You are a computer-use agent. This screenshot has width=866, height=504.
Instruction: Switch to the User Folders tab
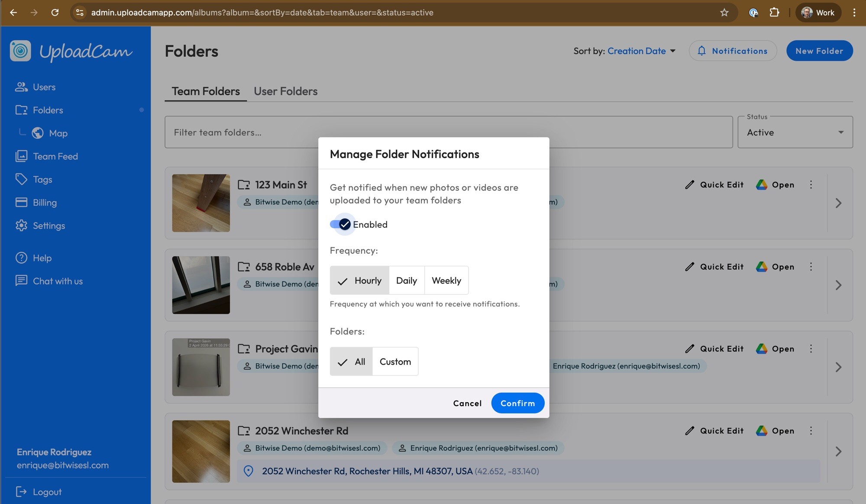pyautogui.click(x=285, y=91)
